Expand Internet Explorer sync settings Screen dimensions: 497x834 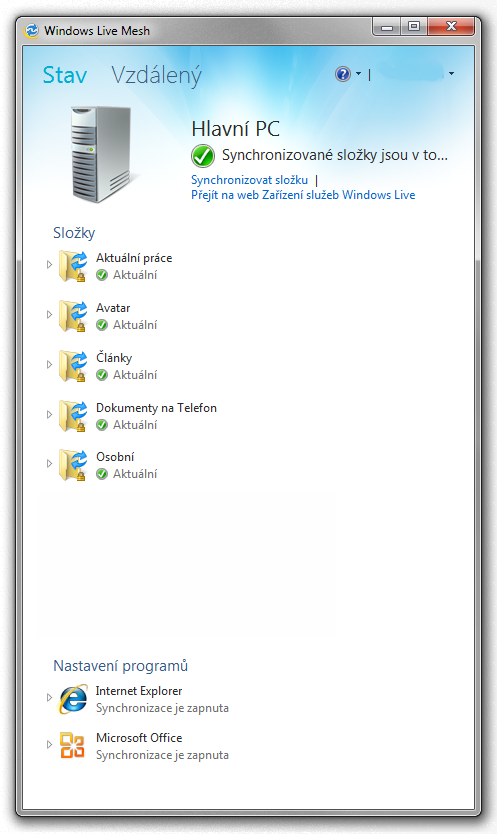click(x=49, y=697)
